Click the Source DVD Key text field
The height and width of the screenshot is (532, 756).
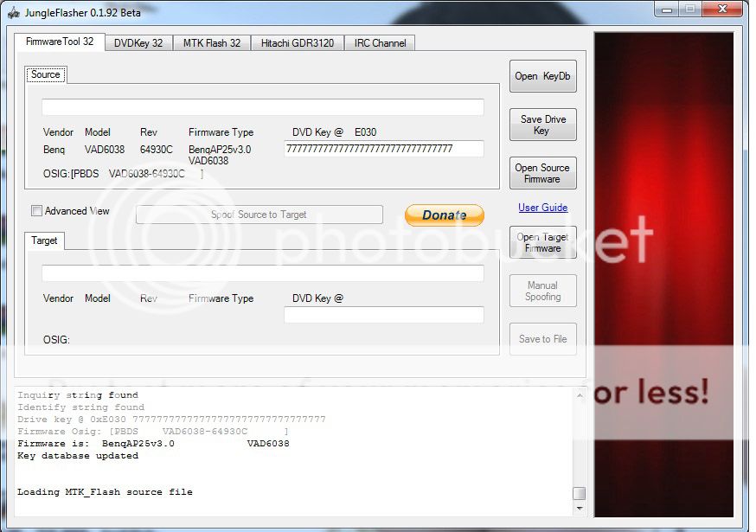(x=383, y=149)
